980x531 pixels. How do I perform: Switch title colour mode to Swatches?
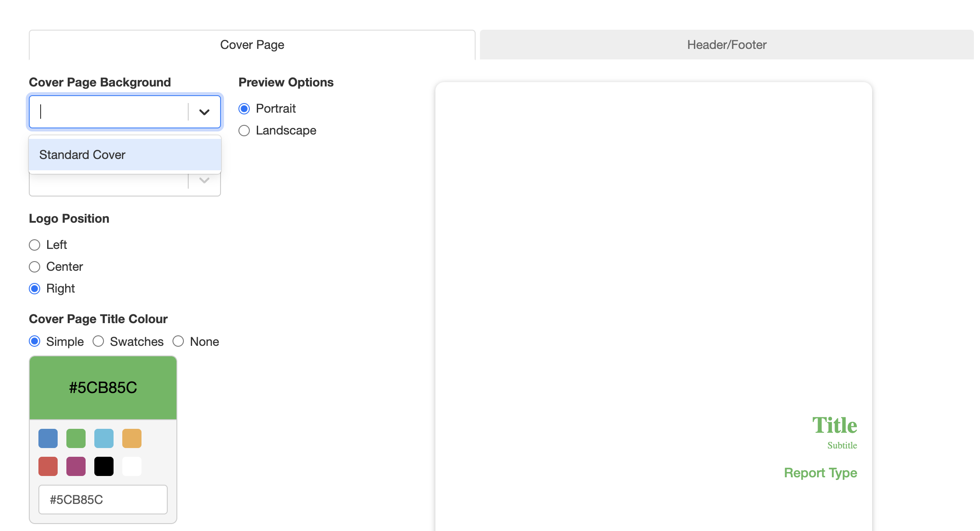[98, 341]
